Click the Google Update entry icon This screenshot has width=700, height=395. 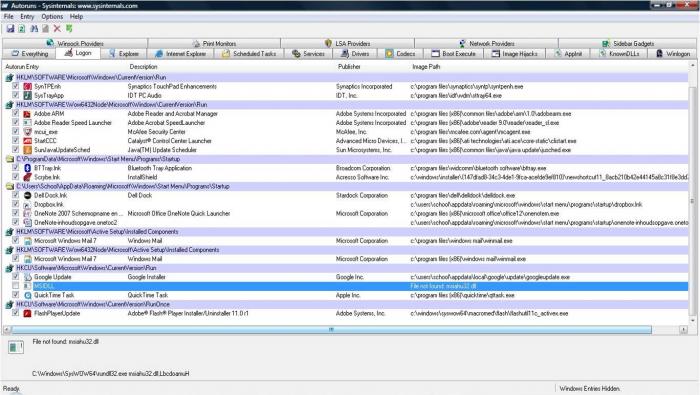tap(28, 277)
